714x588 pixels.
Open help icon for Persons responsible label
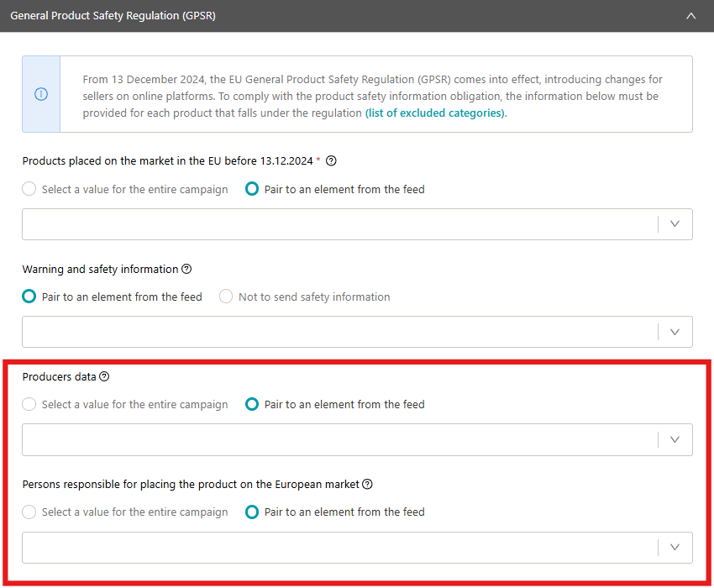coord(367,484)
